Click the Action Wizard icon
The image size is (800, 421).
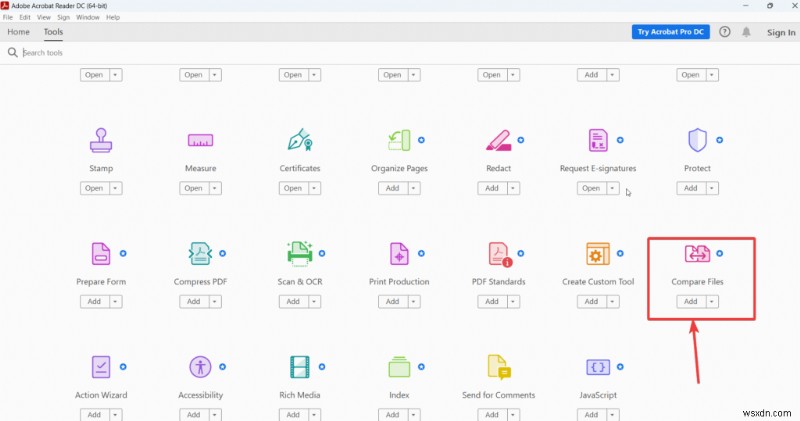tap(101, 367)
